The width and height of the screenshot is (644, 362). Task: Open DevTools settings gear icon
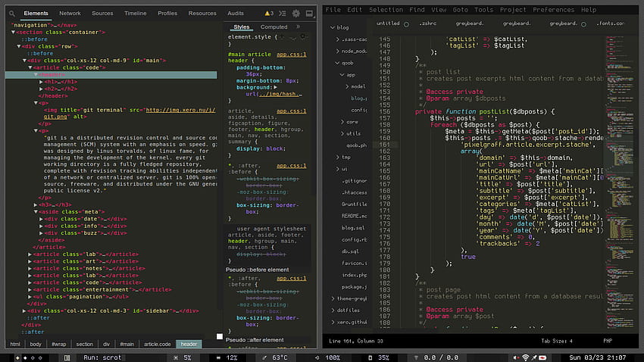(295, 14)
